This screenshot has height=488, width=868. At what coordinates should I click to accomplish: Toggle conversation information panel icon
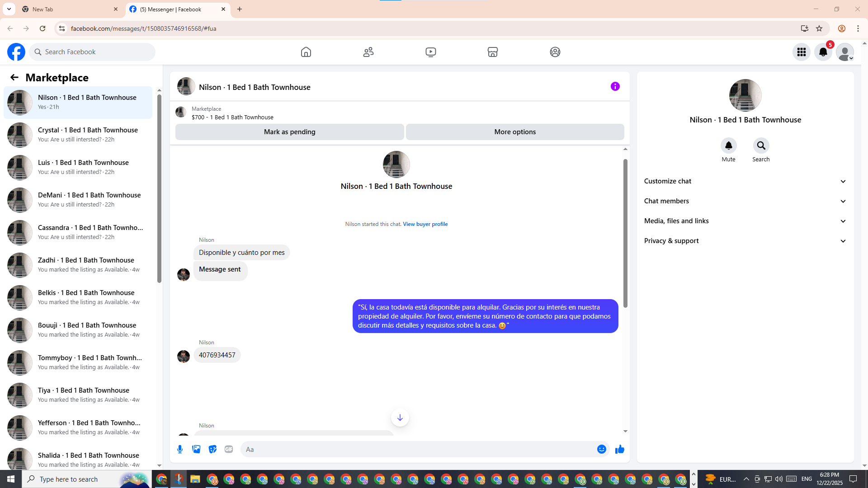point(615,86)
